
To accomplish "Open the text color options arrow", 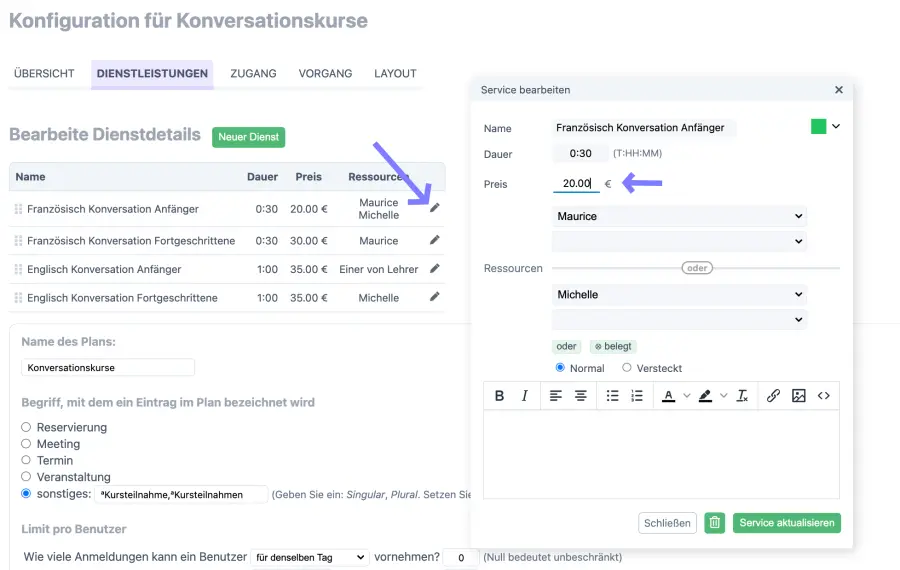I will point(686,395).
